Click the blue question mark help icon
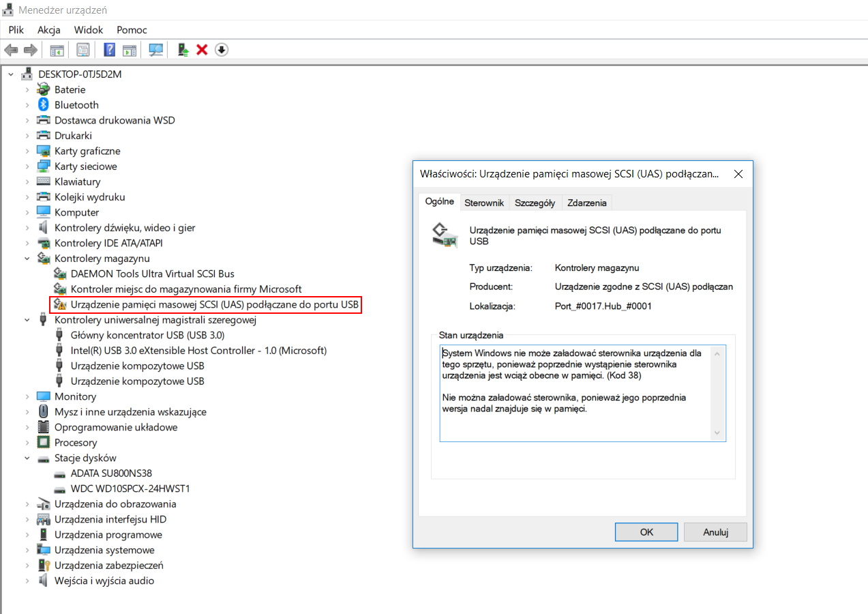868x614 pixels. (x=109, y=50)
